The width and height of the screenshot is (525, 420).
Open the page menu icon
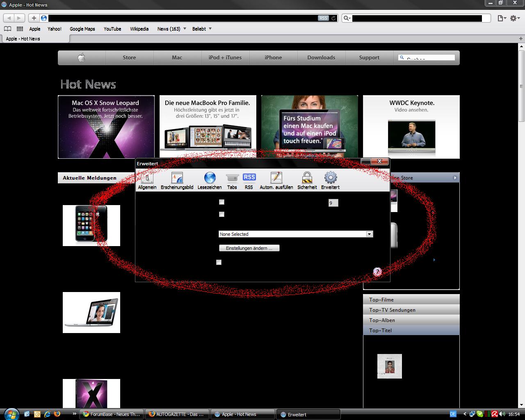click(502, 18)
